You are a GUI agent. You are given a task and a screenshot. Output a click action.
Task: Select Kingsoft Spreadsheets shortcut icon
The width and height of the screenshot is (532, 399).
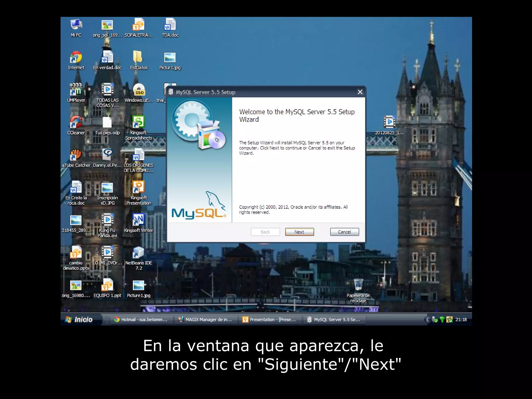click(139, 128)
